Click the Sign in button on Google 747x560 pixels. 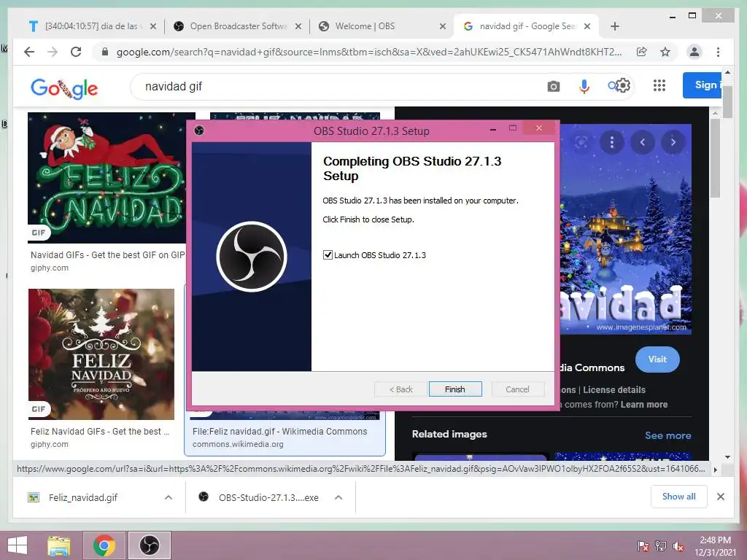703,85
